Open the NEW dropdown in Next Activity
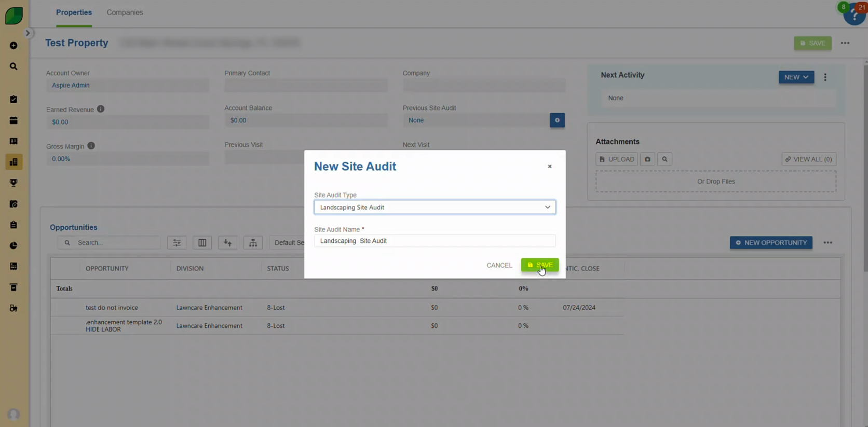This screenshot has height=427, width=868. (796, 77)
